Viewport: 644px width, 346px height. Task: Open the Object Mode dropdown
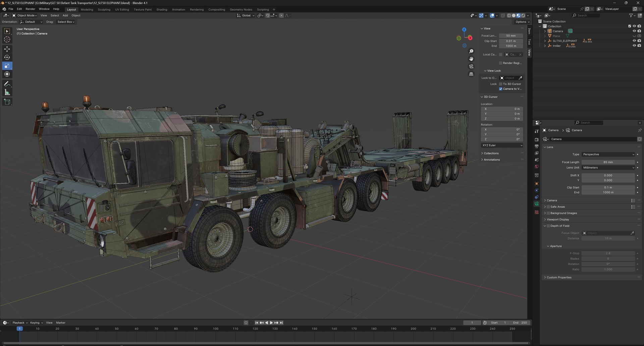pos(24,15)
